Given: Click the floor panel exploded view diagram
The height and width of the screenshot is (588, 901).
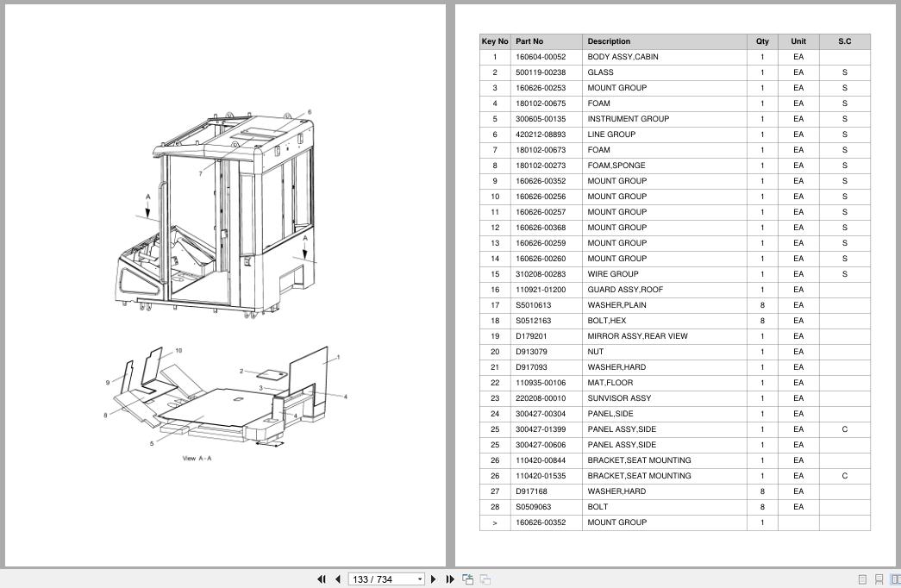Looking at the screenshot, I should coord(225,397).
